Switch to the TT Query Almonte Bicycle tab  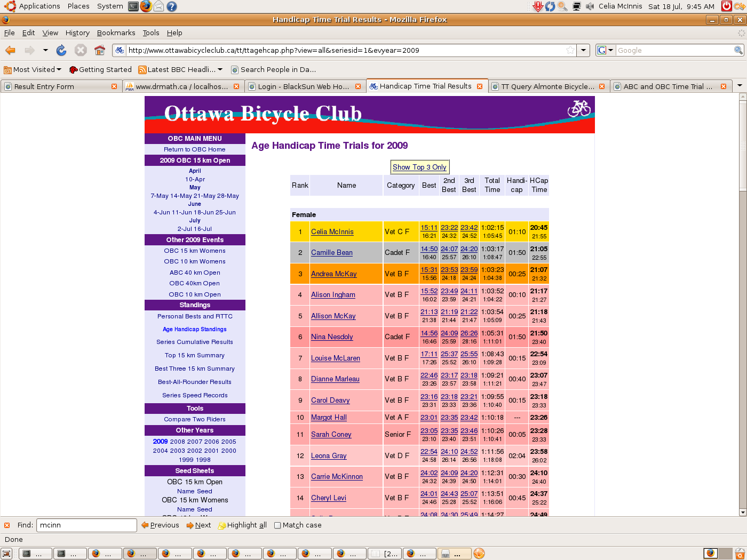tap(547, 86)
